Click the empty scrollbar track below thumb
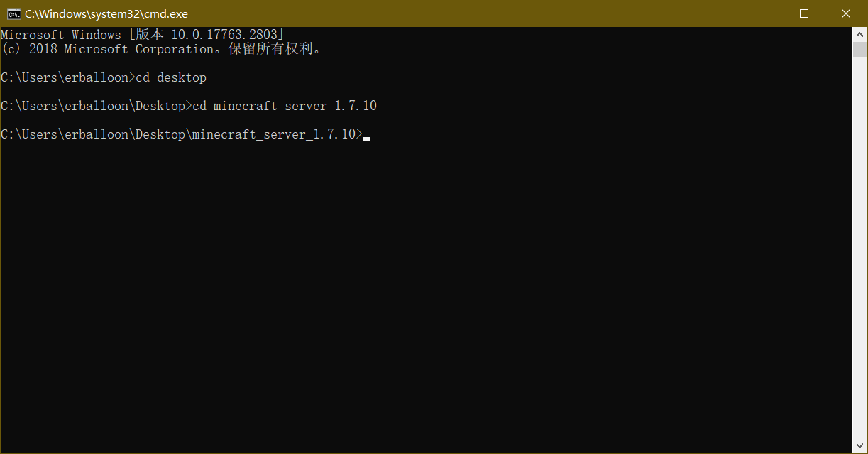This screenshot has height=454, width=868. (x=859, y=249)
